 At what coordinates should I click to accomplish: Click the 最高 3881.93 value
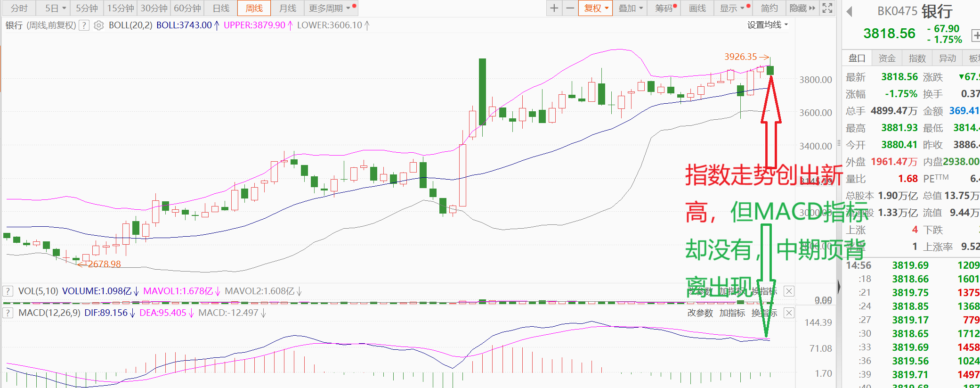click(899, 128)
